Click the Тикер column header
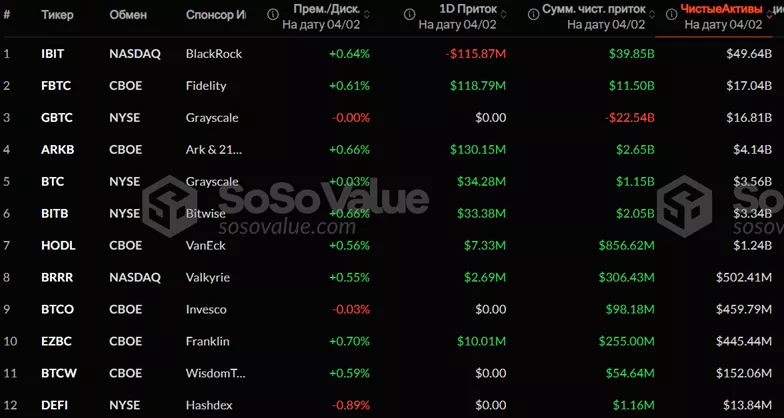This screenshot has width=784, height=418. click(x=58, y=15)
